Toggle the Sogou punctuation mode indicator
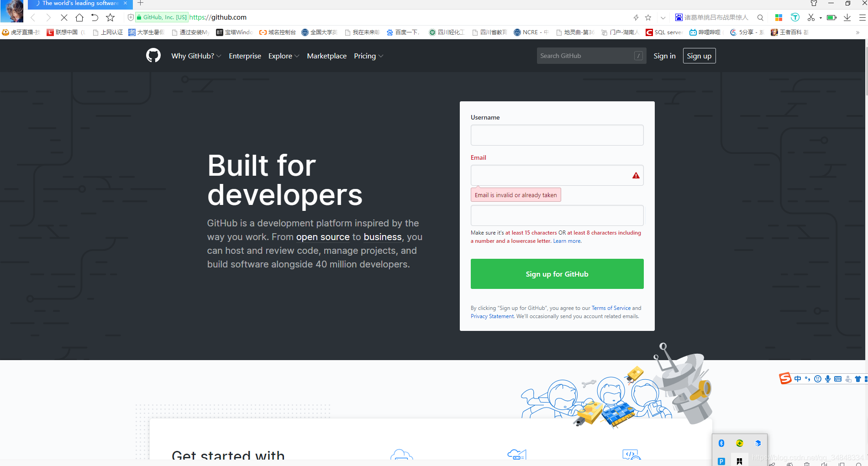Screen dimensions: 868x466 pos(808,379)
